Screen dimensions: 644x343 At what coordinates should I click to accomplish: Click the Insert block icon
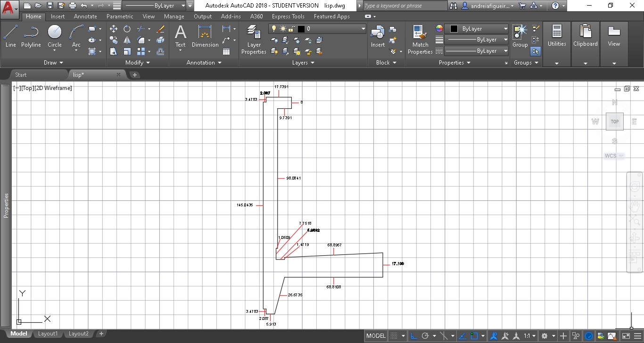(x=378, y=36)
